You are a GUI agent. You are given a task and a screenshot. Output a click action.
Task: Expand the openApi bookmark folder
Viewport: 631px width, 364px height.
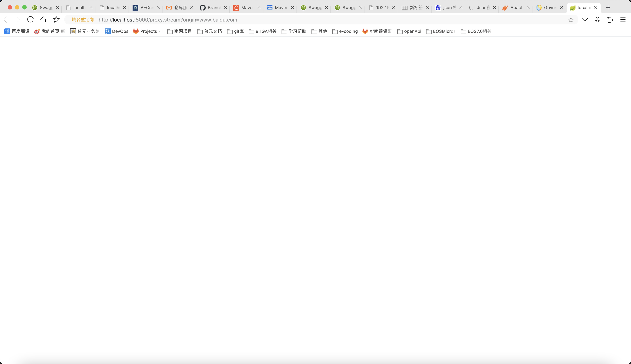click(x=409, y=31)
